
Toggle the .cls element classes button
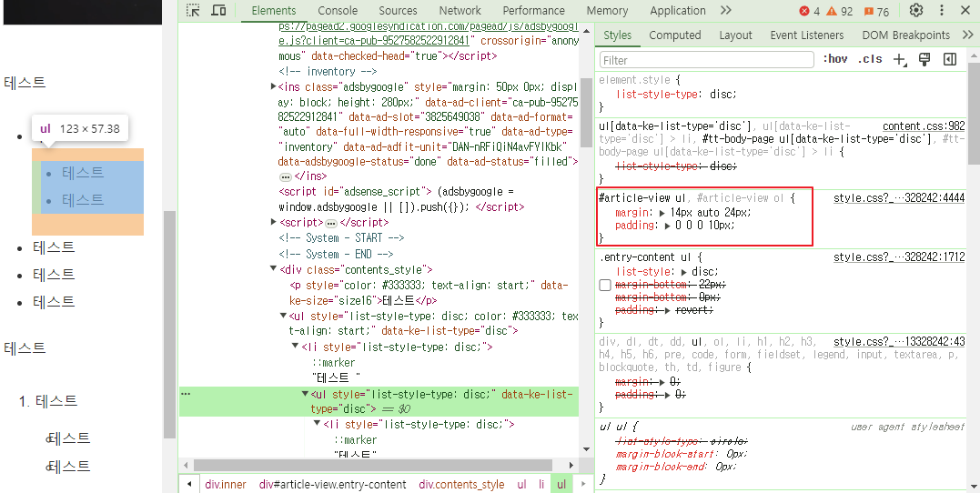pyautogui.click(x=869, y=59)
